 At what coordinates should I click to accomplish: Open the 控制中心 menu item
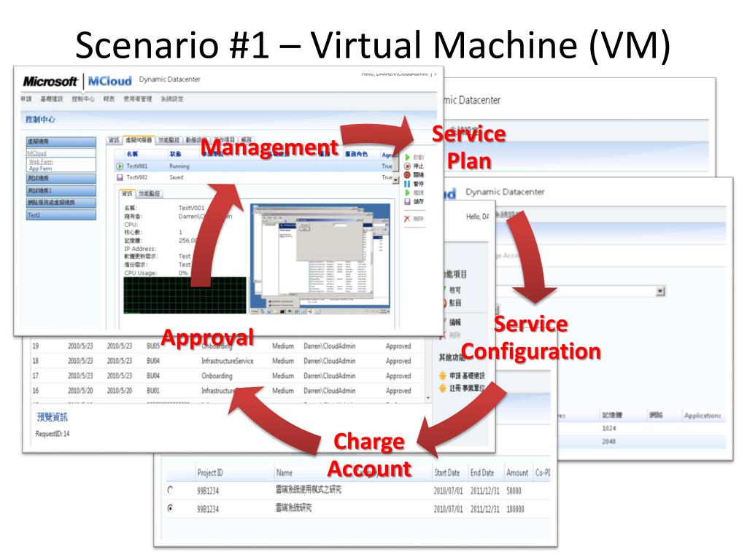(83, 99)
